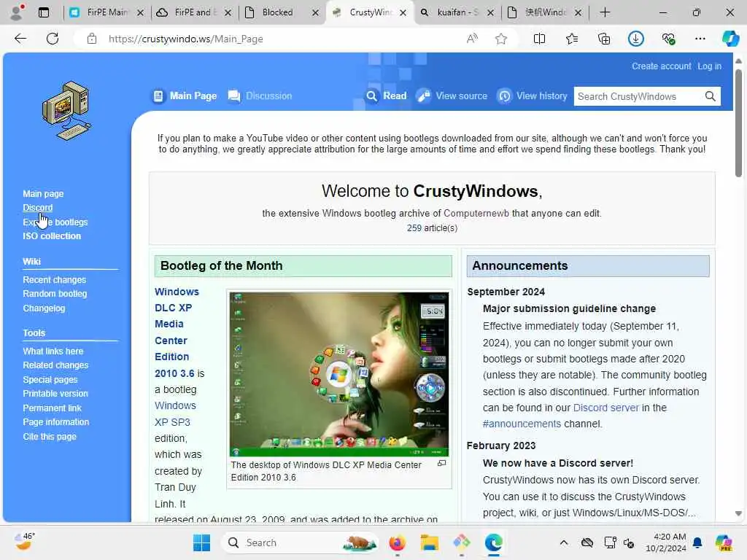The width and height of the screenshot is (747, 560).
Task: Open Edge settings and more menu
Action: [x=700, y=39]
